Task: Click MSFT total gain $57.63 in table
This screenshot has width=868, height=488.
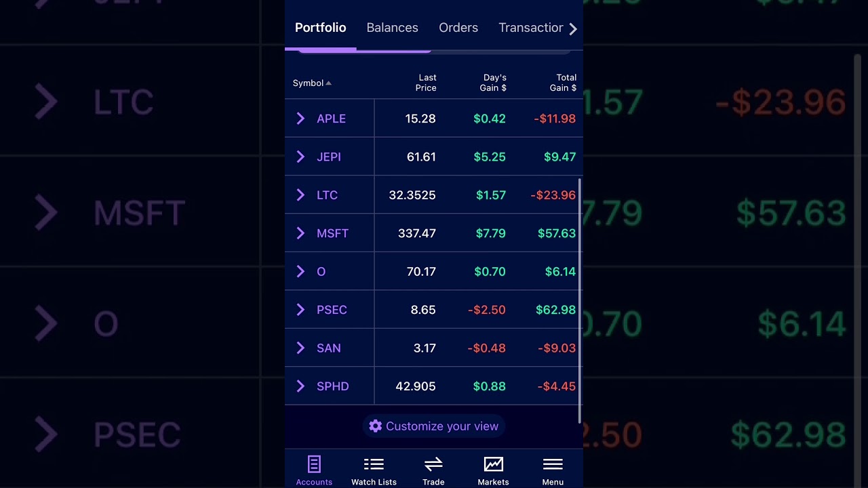Action: (x=557, y=233)
